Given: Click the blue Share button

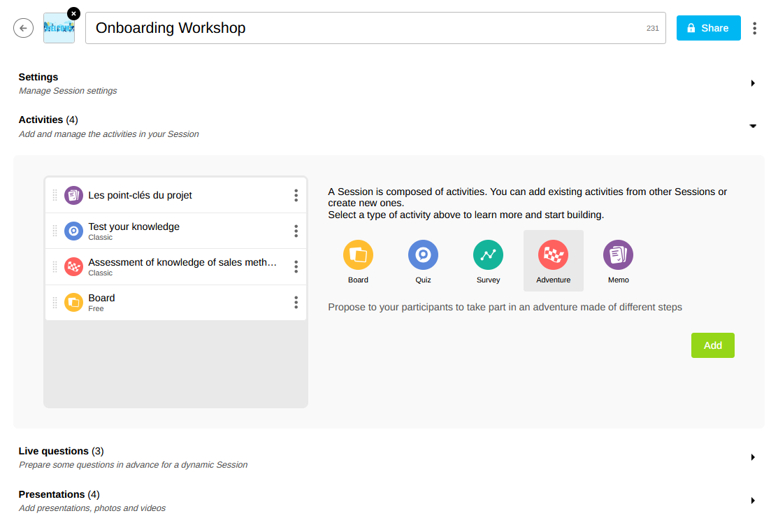Looking at the screenshot, I should click(708, 28).
